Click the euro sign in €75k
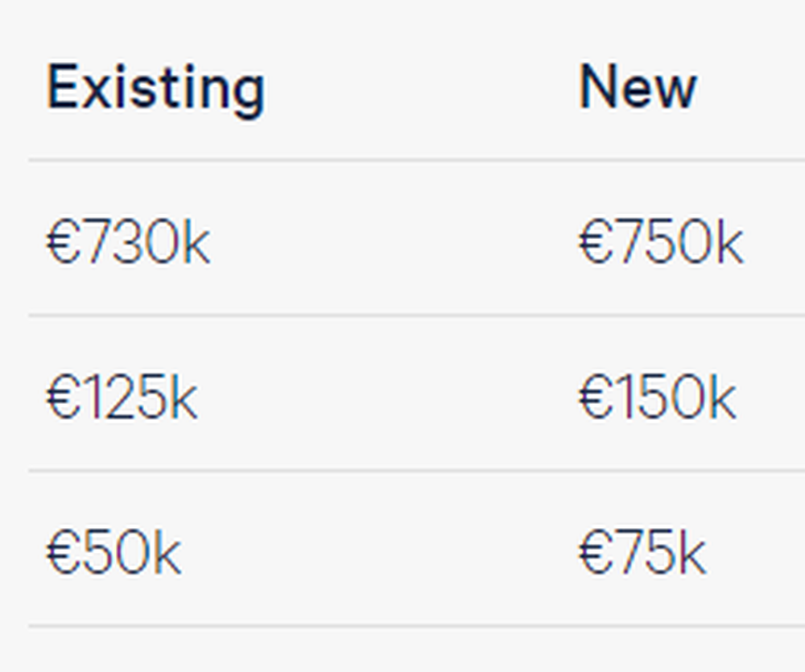 coord(596,552)
